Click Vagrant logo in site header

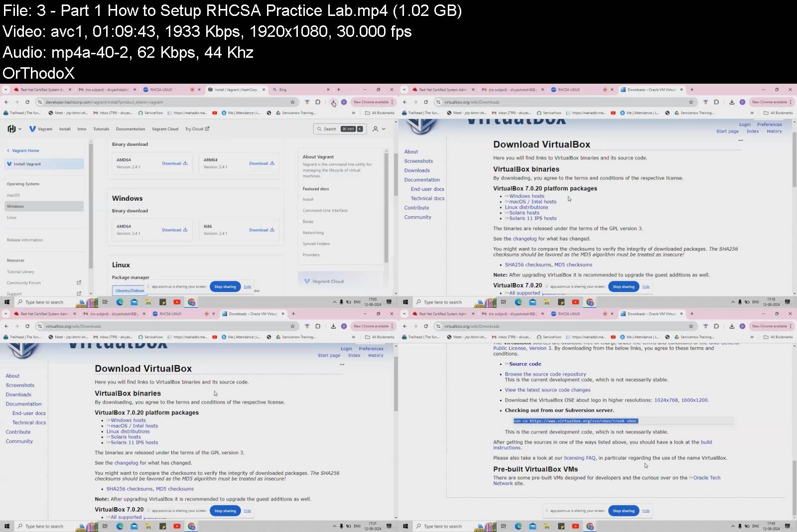[x=41, y=129]
